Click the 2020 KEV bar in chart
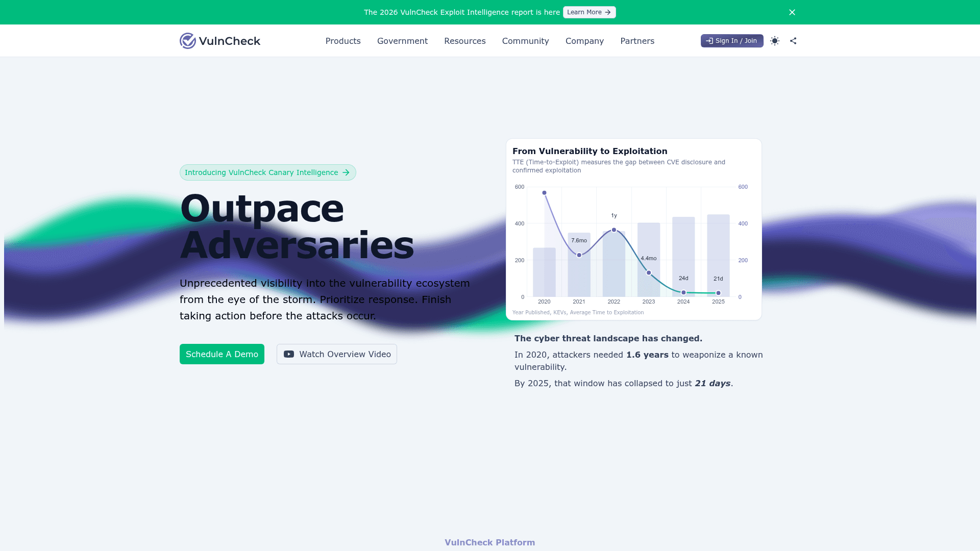Screen dimensions: 980x551 click(544, 272)
